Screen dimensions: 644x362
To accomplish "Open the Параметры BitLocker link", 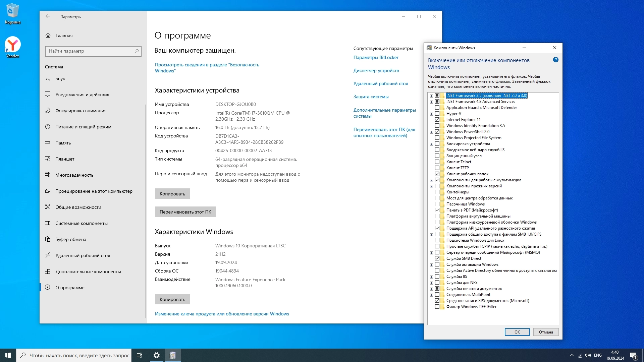I will coord(376,57).
